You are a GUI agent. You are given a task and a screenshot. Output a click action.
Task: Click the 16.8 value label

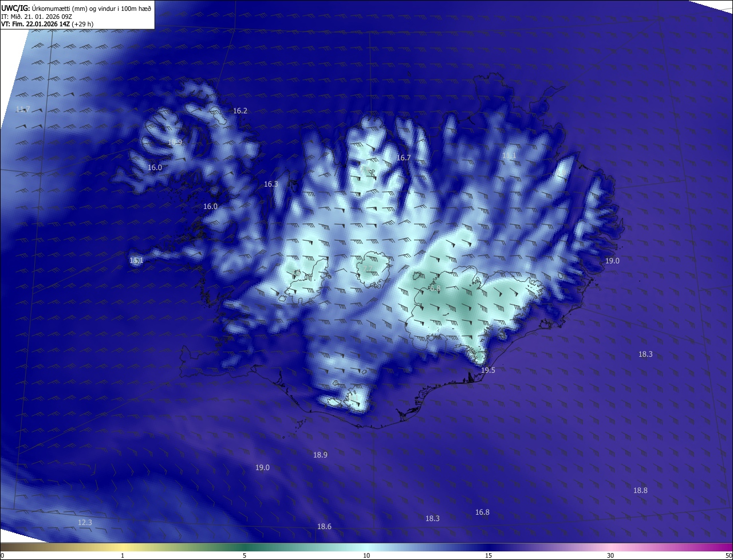(x=482, y=512)
